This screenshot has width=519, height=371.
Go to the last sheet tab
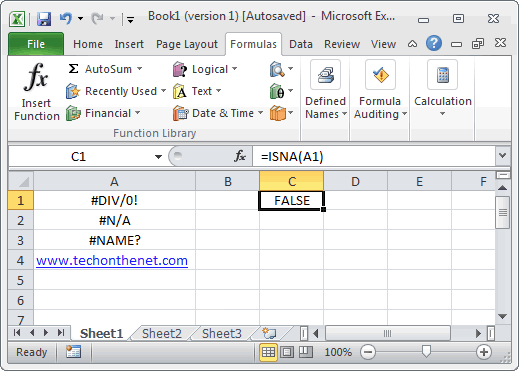[61, 333]
